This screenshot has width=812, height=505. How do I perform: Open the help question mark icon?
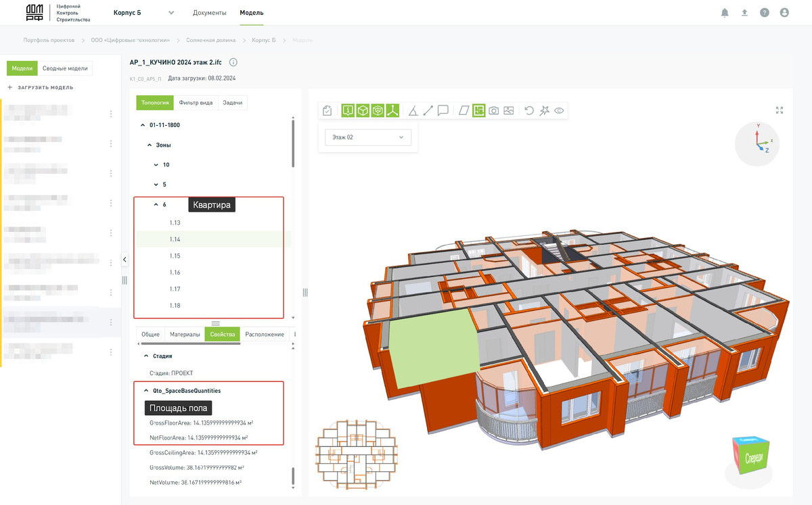[x=765, y=13]
